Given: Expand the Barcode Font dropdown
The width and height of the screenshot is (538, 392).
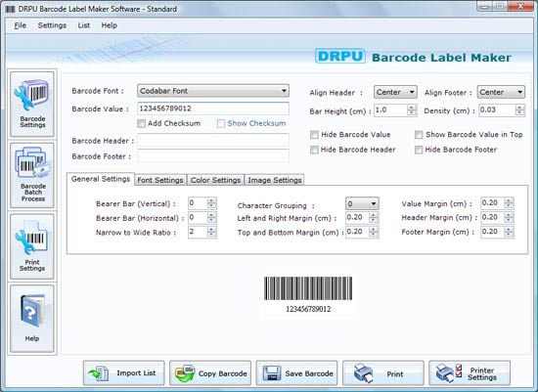Looking at the screenshot, I should [x=213, y=91].
